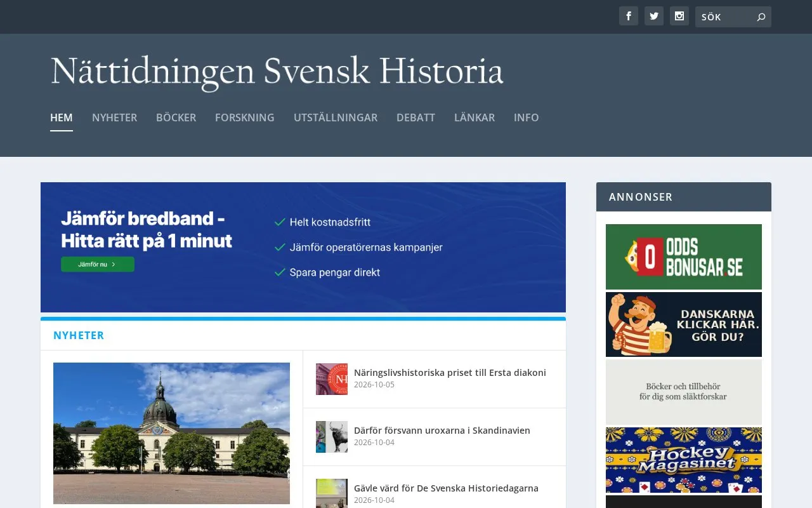Click the NYHETER section heading
This screenshot has width=812, height=508.
click(79, 335)
